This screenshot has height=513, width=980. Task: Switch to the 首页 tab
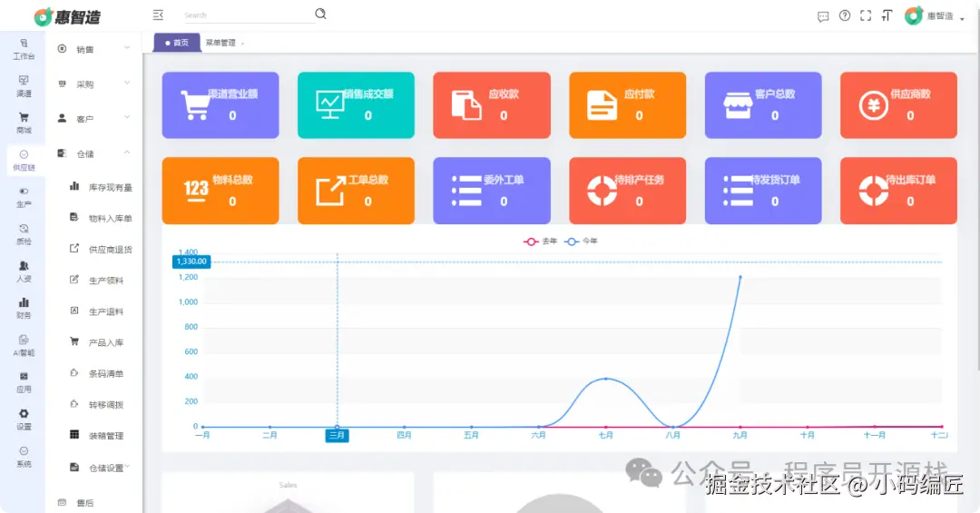coord(177,43)
